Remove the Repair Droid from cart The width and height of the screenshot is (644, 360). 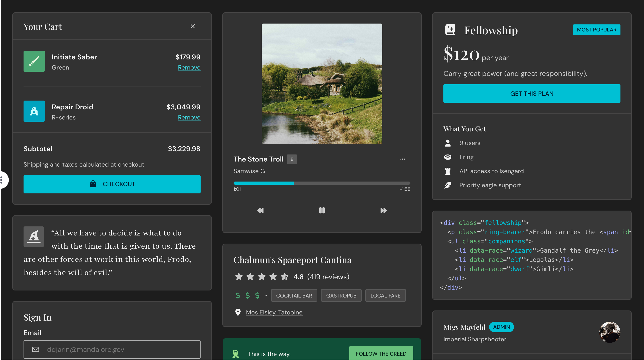[189, 117]
